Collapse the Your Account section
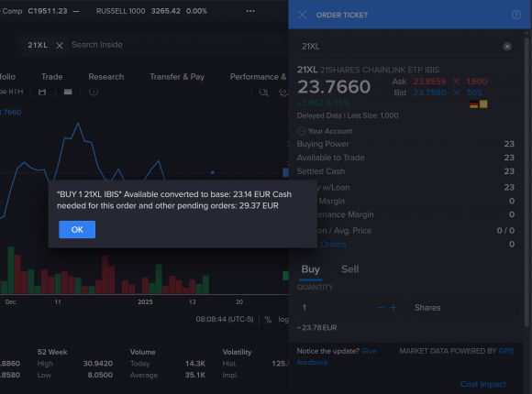This screenshot has width=532, height=394. (301, 131)
